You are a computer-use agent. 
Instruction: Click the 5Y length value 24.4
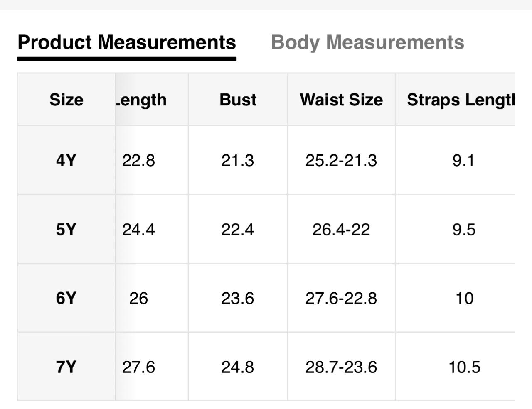click(138, 229)
